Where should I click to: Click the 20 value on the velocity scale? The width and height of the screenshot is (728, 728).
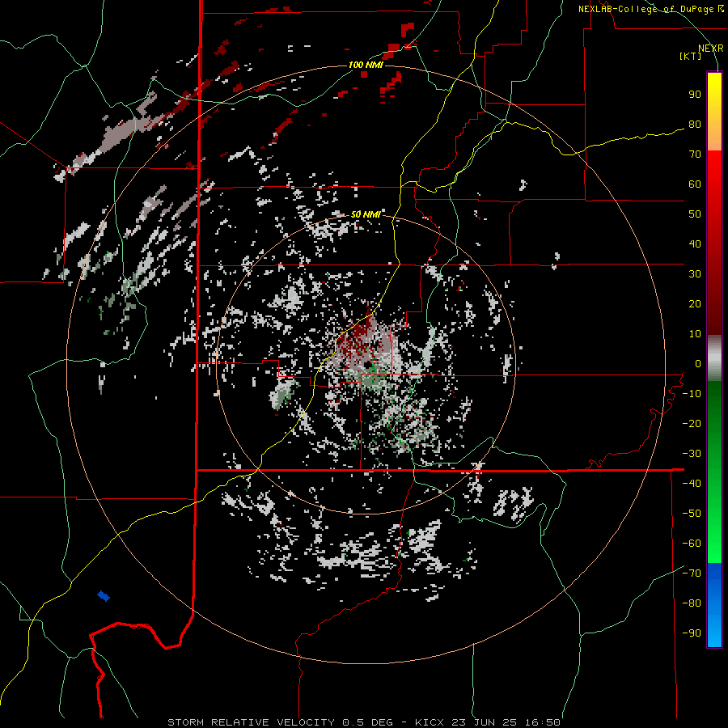click(x=695, y=303)
